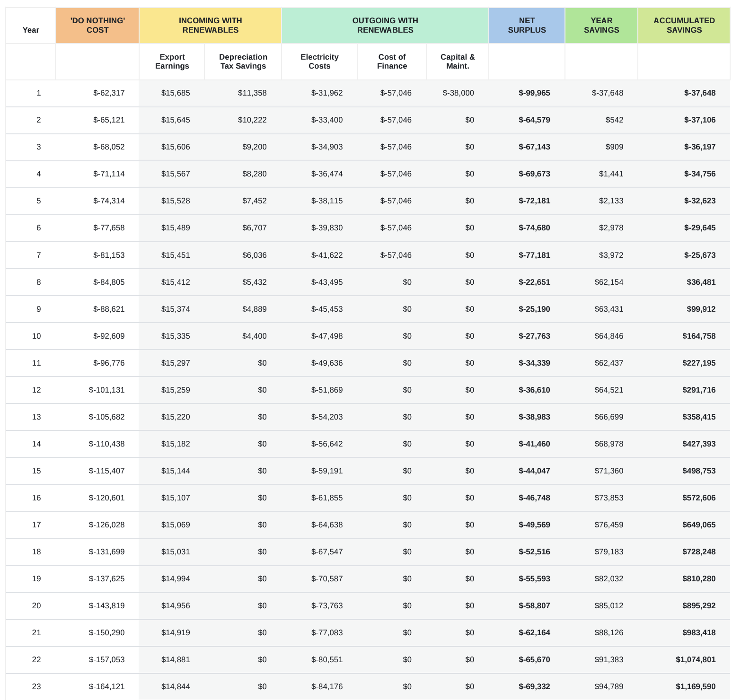Image resolution: width=741 pixels, height=700 pixels.
Task: Select year 23 accumulated savings $1,169,590
Action: click(696, 686)
